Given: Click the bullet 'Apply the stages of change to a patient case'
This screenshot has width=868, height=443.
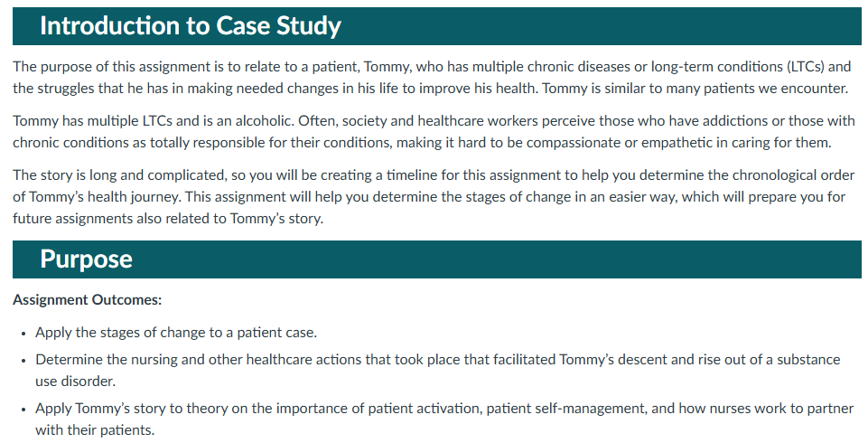Looking at the screenshot, I should click(x=175, y=333).
